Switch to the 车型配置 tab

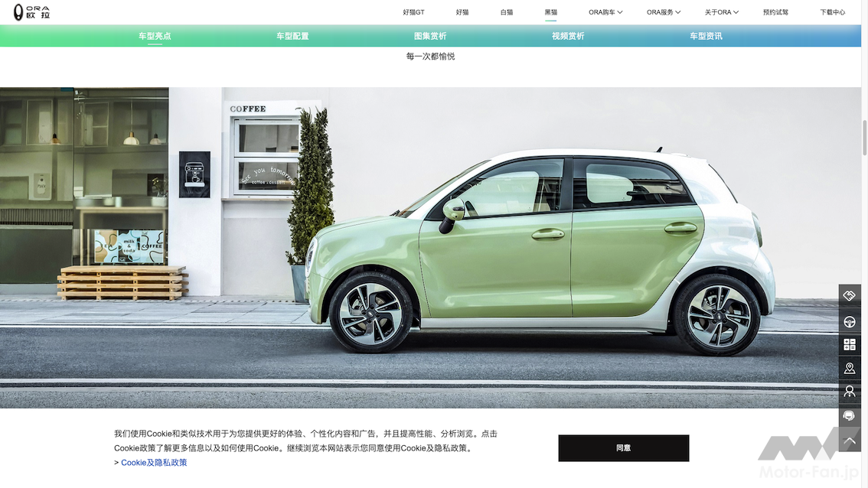[x=292, y=36]
